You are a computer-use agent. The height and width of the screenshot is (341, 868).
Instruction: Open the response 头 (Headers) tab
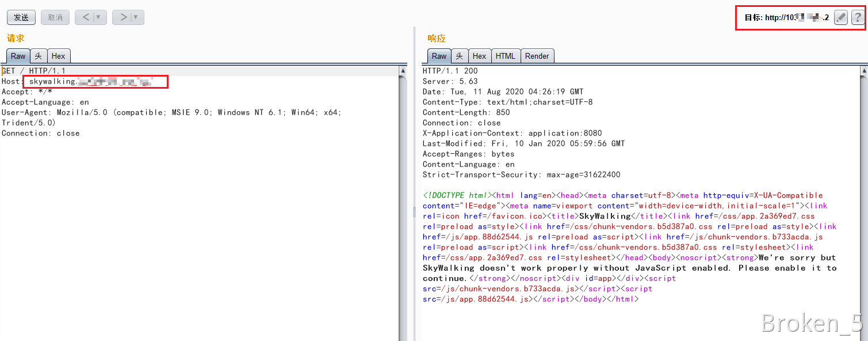pos(459,56)
